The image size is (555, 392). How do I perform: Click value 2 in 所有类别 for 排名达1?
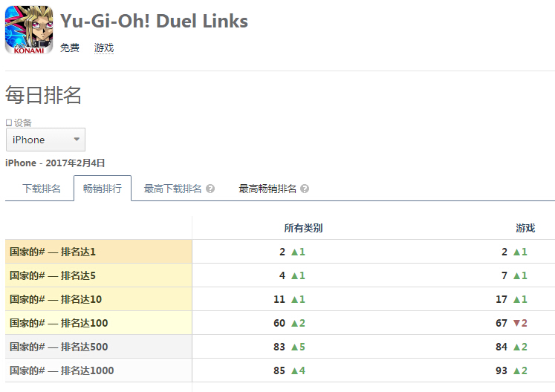[282, 252]
